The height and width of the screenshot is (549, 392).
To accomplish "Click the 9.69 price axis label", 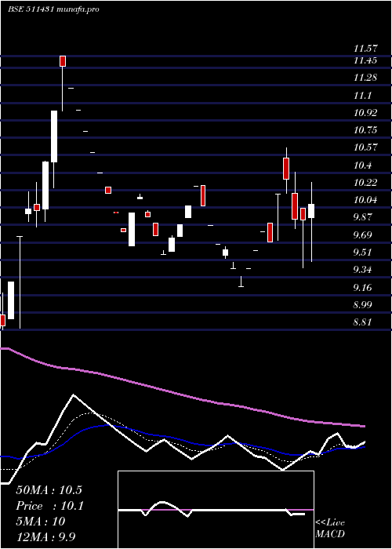I will point(362,235).
